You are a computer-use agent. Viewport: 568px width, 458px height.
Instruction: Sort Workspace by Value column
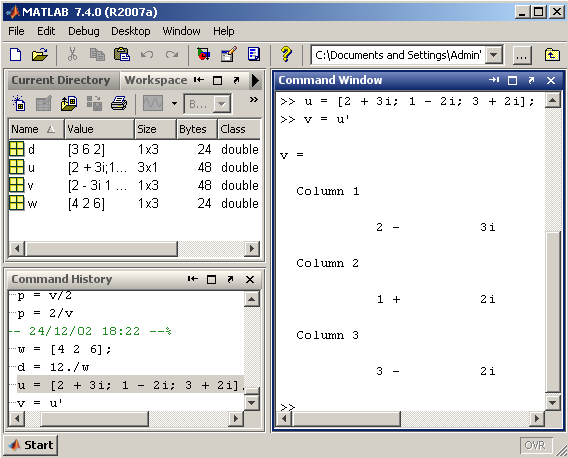pyautogui.click(x=99, y=129)
